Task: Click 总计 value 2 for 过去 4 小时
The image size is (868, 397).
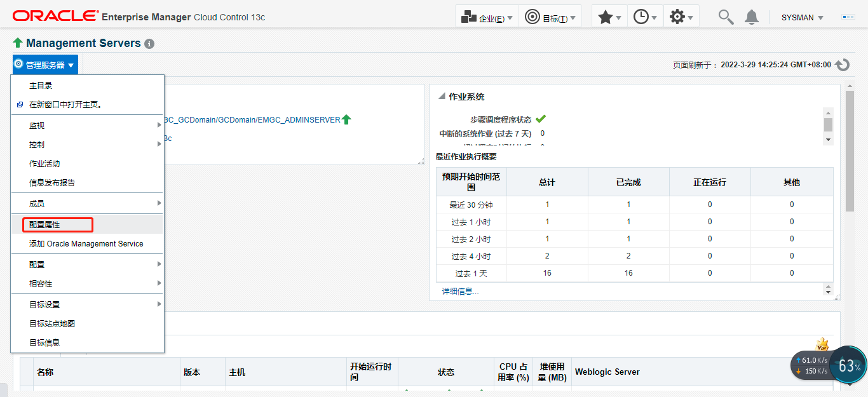Action: pyautogui.click(x=547, y=256)
